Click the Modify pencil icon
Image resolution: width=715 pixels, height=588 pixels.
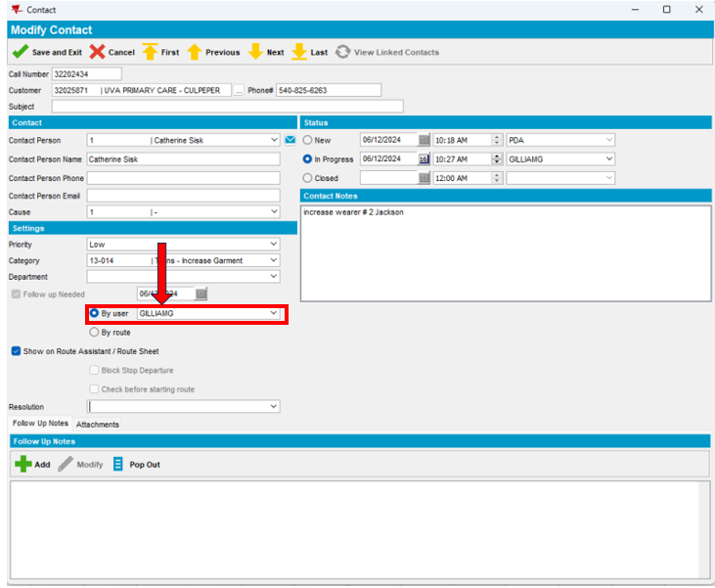[66, 464]
